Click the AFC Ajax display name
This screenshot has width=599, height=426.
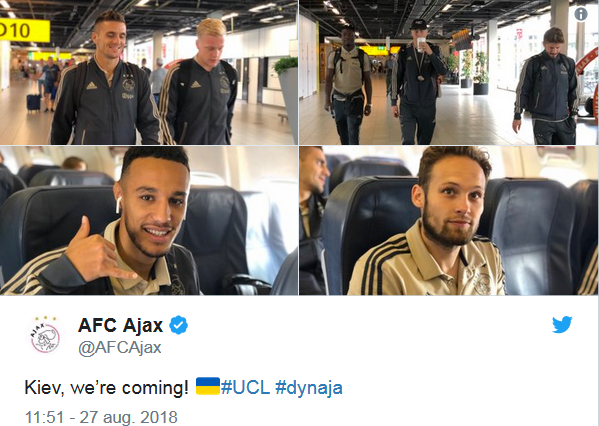click(121, 326)
